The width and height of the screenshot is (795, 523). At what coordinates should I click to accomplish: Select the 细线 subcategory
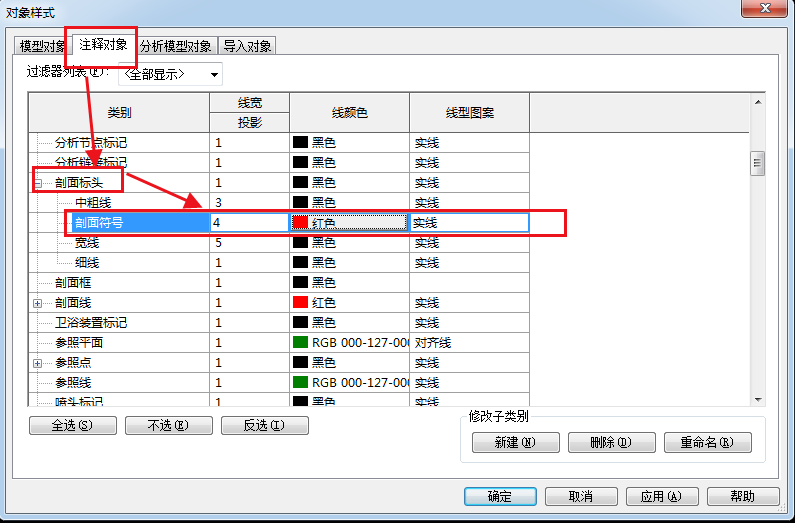[x=87, y=263]
